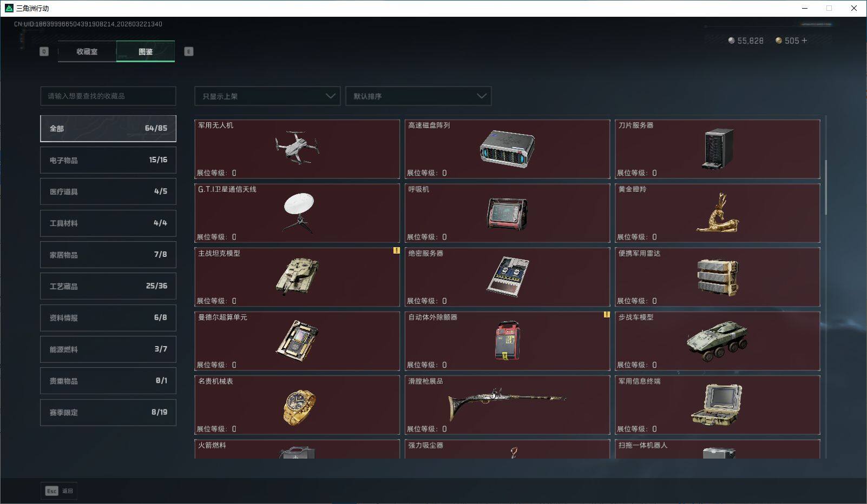Select the 滑膛枪展品 musket display item
Viewport: 867px width, 504px height.
click(507, 405)
